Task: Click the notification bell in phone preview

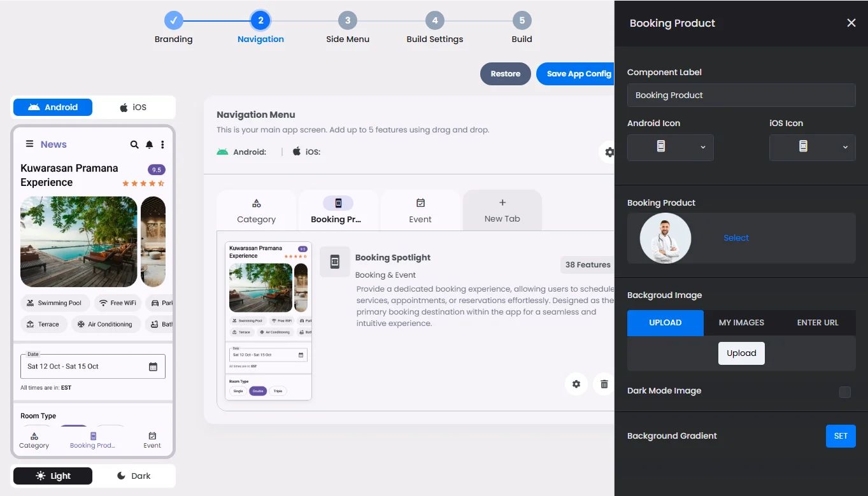Action: [x=149, y=145]
